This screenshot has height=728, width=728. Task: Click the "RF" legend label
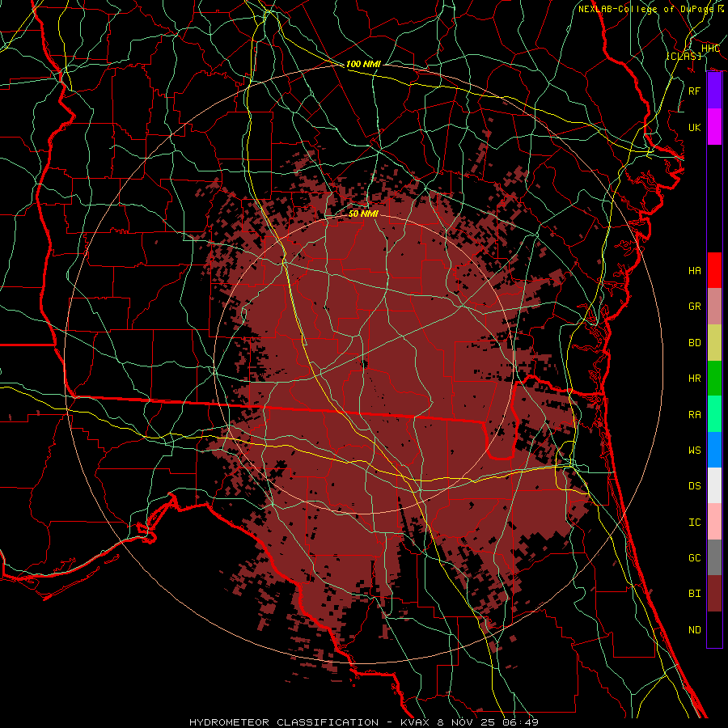coord(694,91)
